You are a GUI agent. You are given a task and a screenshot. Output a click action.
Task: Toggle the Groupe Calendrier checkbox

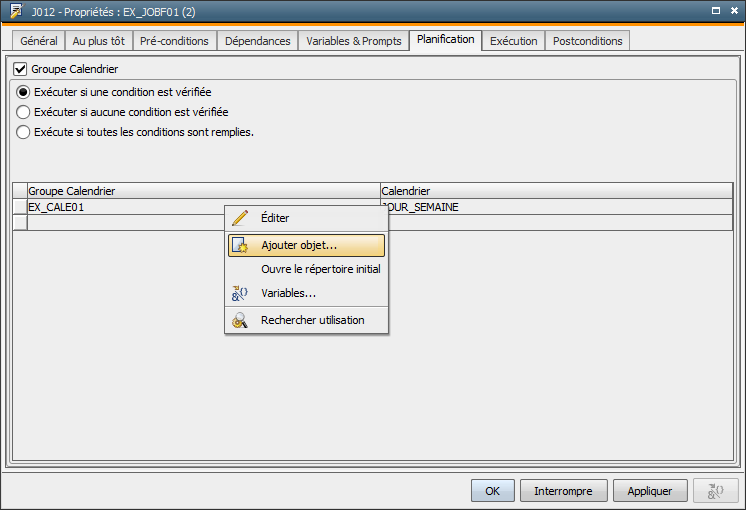20,70
